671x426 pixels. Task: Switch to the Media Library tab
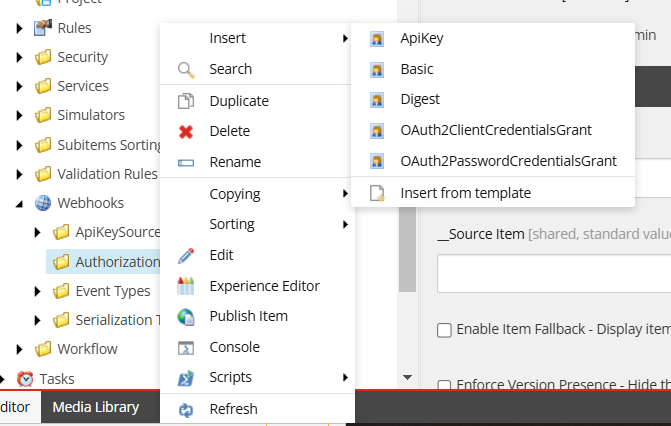tap(96, 407)
